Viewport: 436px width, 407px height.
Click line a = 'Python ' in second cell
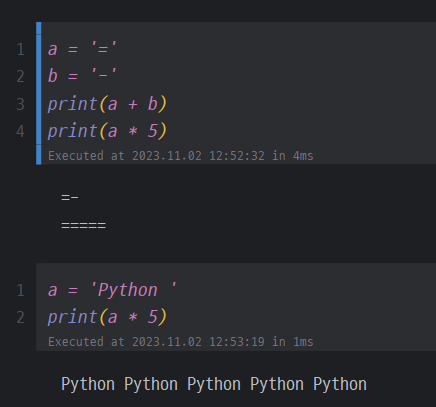click(x=112, y=290)
